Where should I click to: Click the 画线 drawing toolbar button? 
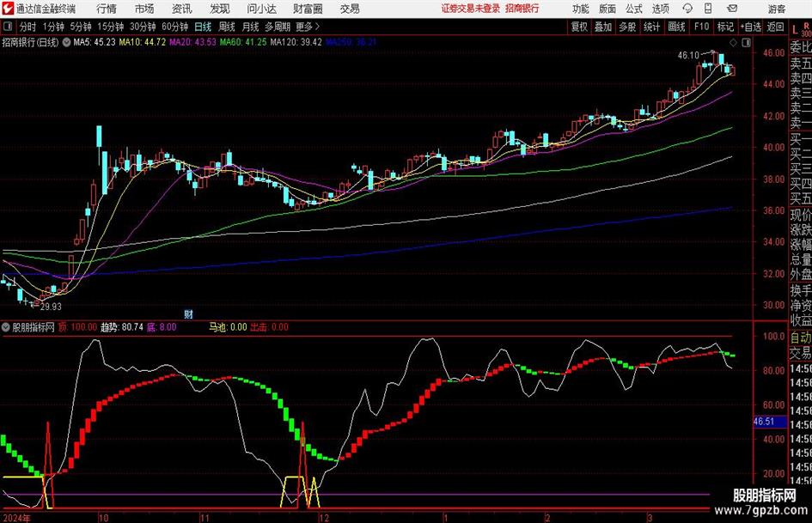coord(676,27)
